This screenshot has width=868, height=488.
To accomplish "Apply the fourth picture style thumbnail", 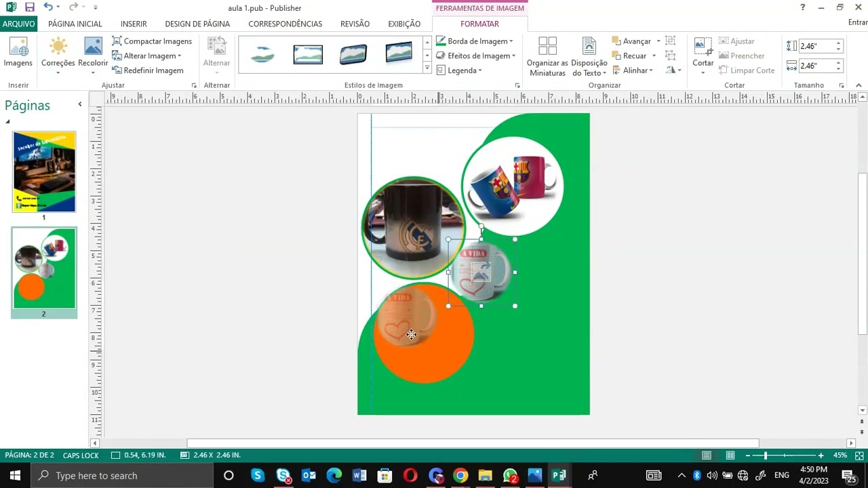I will tap(399, 54).
